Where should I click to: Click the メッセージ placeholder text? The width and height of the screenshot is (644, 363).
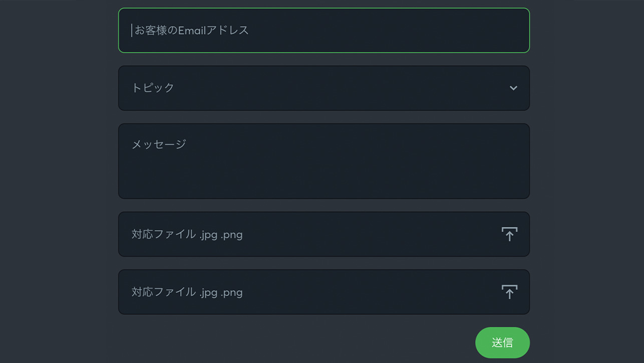[x=159, y=144]
